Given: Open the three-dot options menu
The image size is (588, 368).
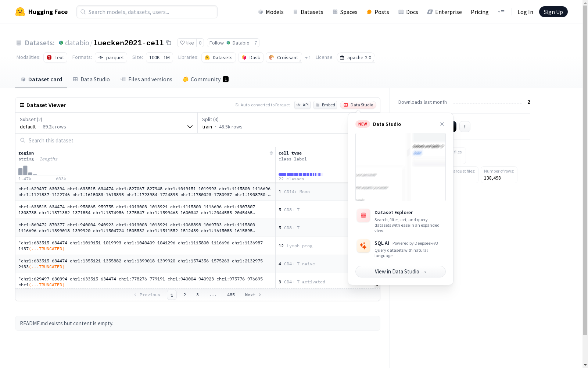Looking at the screenshot, I should coord(465,127).
